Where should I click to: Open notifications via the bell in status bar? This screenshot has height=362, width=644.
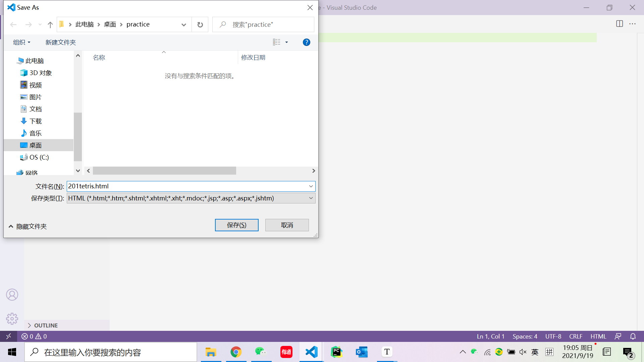point(632,336)
